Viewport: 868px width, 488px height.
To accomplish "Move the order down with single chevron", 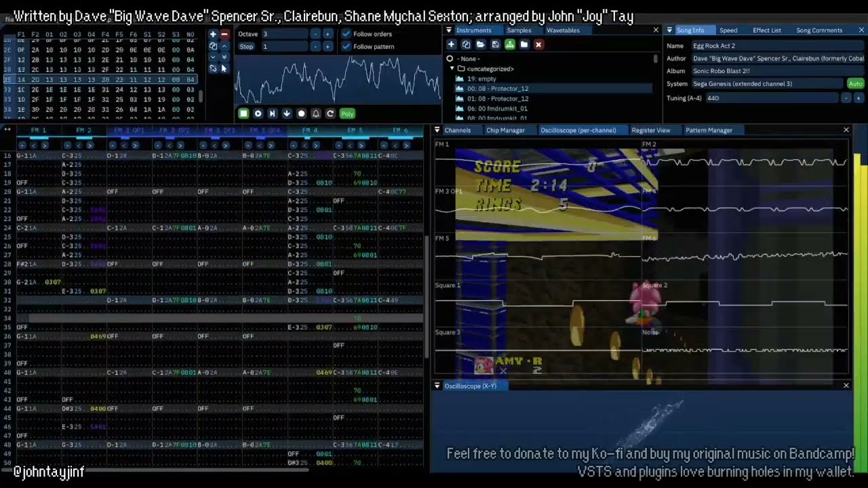I will (x=213, y=57).
